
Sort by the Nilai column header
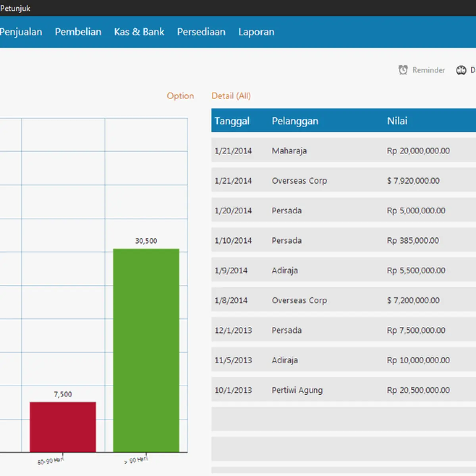(397, 121)
